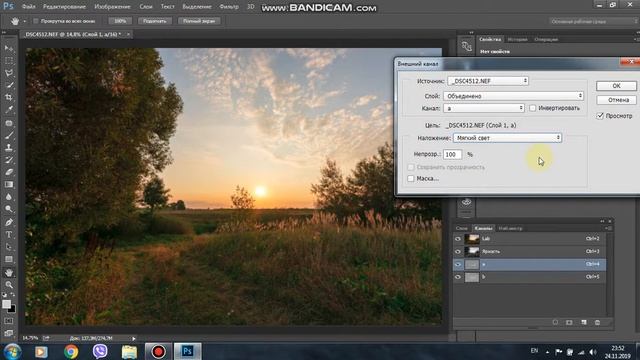The height and width of the screenshot is (360, 640).
Task: Toggle the Просмотр preview checkbox
Action: 600,116
